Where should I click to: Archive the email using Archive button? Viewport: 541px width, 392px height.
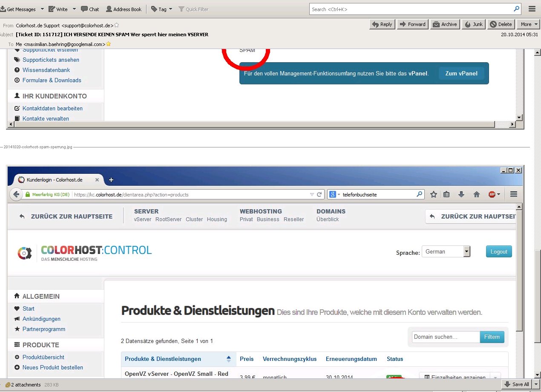click(445, 24)
